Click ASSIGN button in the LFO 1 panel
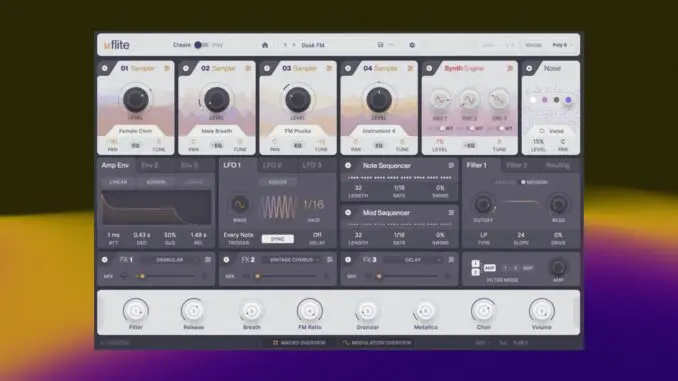678x381 pixels. coord(278,182)
